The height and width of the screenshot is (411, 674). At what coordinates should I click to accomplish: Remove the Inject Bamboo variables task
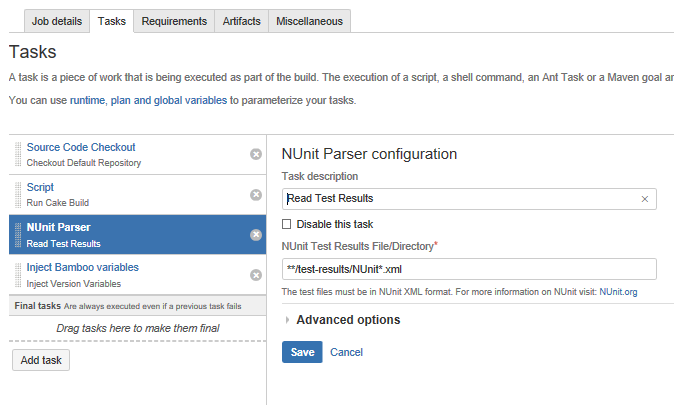(x=256, y=275)
